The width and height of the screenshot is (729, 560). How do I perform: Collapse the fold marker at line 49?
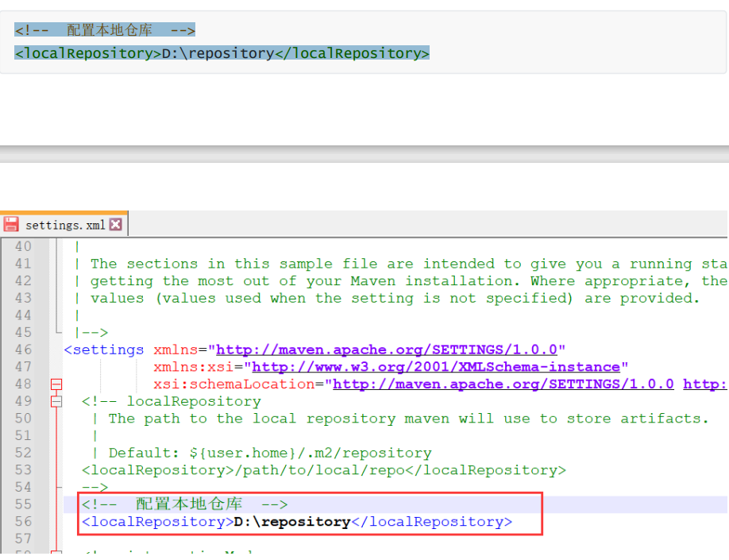56,401
